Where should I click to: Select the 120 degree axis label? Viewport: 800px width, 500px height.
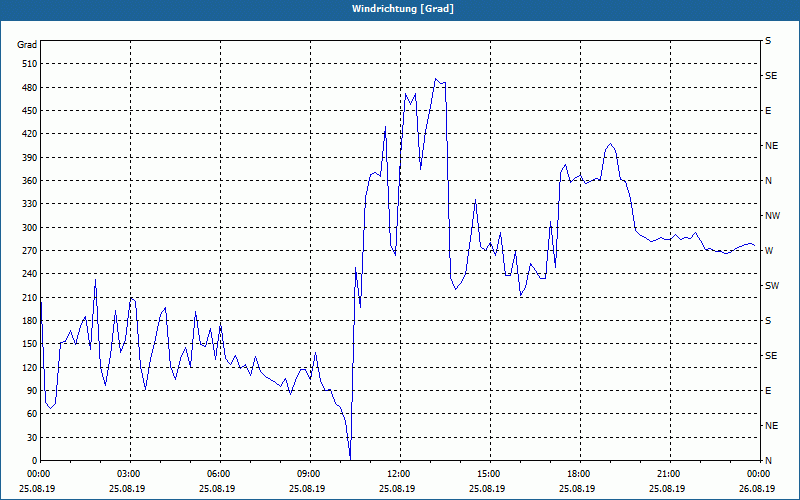[x=30, y=367]
